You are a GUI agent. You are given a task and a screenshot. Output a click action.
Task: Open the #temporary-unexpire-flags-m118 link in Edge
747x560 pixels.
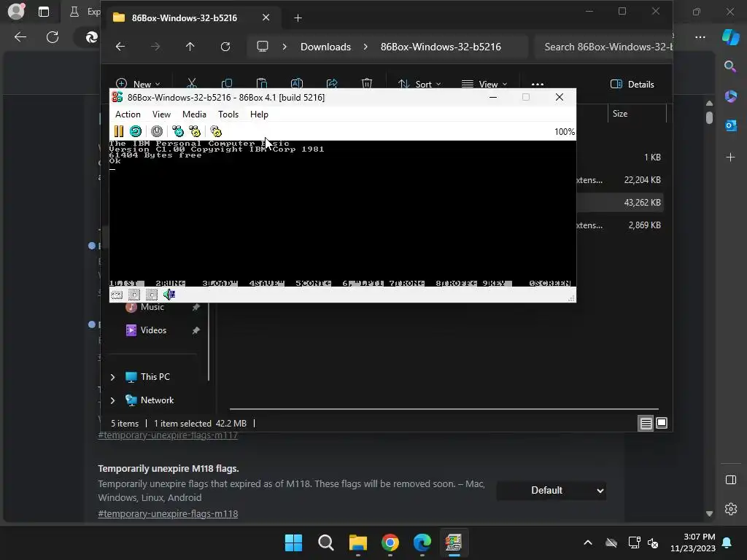click(x=168, y=514)
